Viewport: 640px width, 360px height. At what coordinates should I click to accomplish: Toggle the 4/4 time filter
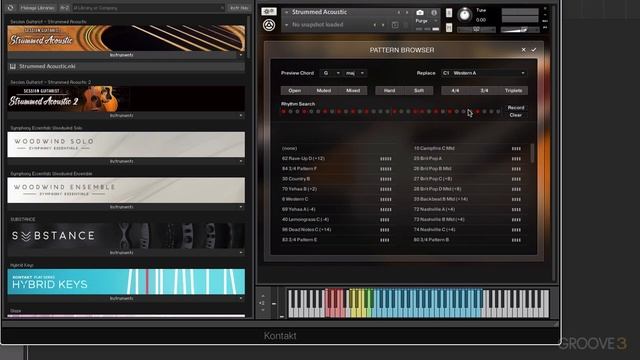pyautogui.click(x=455, y=91)
